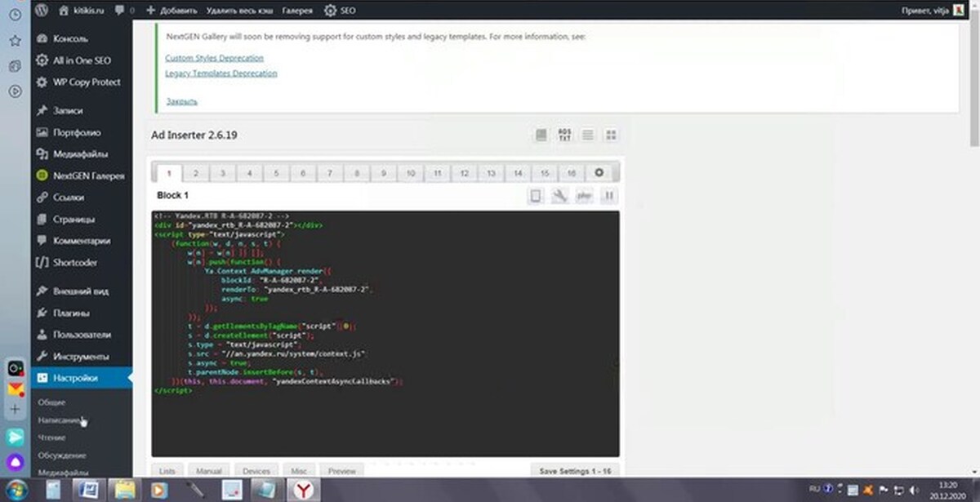
Task: Click inside the Block 1 code editor
Action: pyautogui.click(x=385, y=334)
